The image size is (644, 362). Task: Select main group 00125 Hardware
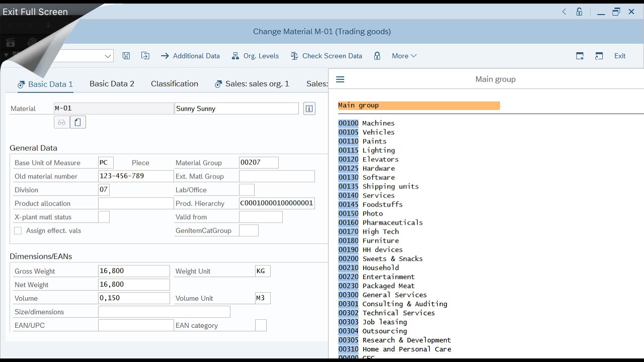(x=366, y=168)
